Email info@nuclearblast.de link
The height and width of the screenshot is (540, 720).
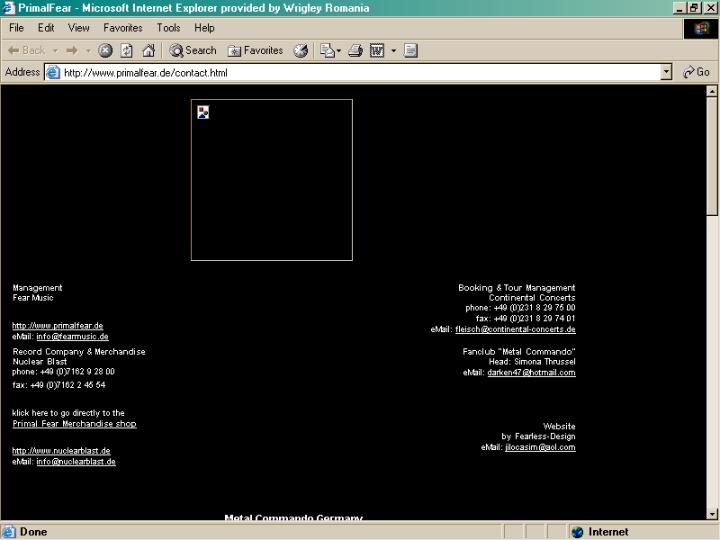click(x=76, y=461)
